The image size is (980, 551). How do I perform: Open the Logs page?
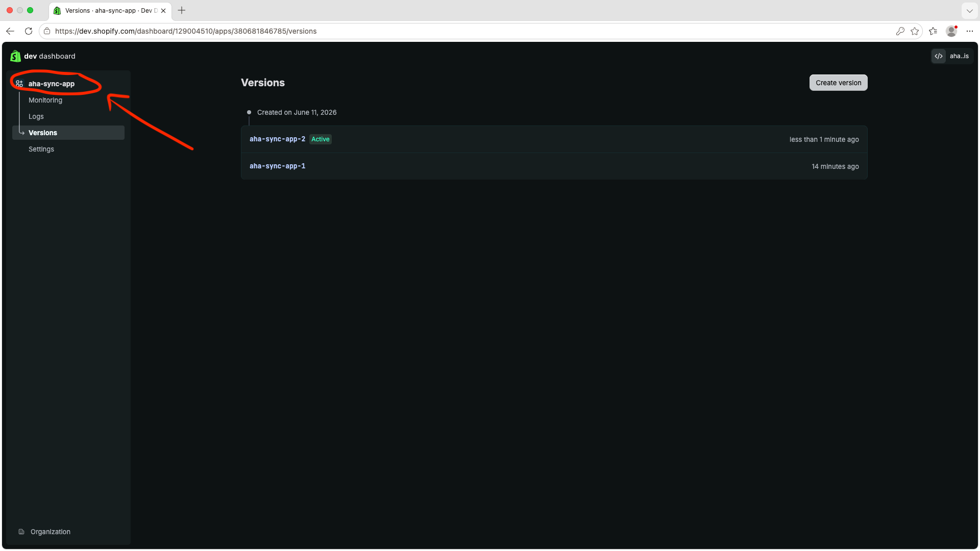[36, 116]
